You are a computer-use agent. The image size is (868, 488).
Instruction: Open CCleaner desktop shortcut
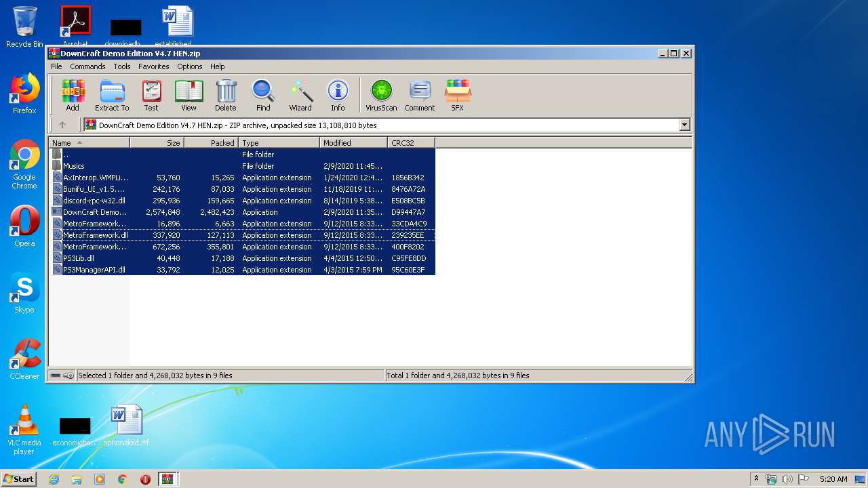pyautogui.click(x=24, y=359)
